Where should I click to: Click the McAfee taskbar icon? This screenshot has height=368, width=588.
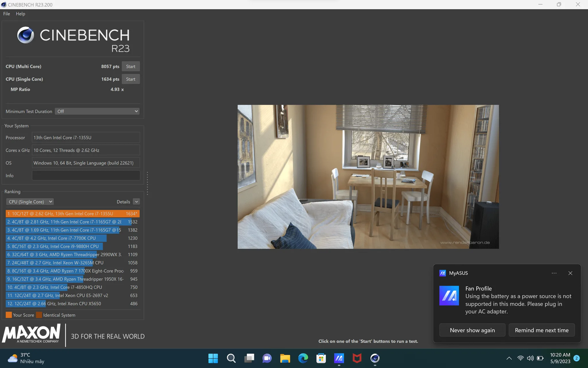357,358
